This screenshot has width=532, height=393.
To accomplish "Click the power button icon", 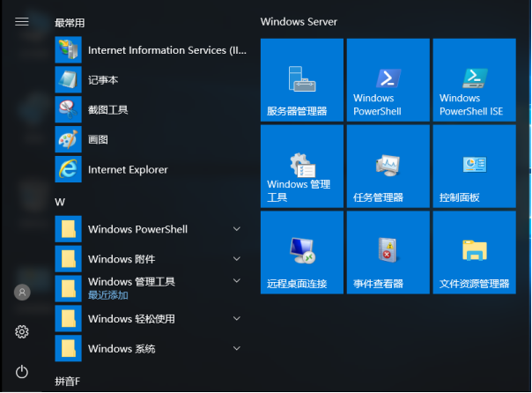I will [22, 372].
